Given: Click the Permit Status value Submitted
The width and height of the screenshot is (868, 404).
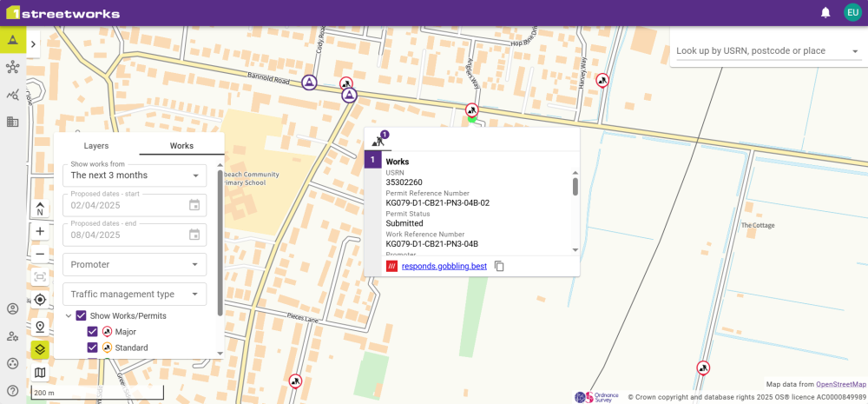Looking at the screenshot, I should pyautogui.click(x=404, y=223).
